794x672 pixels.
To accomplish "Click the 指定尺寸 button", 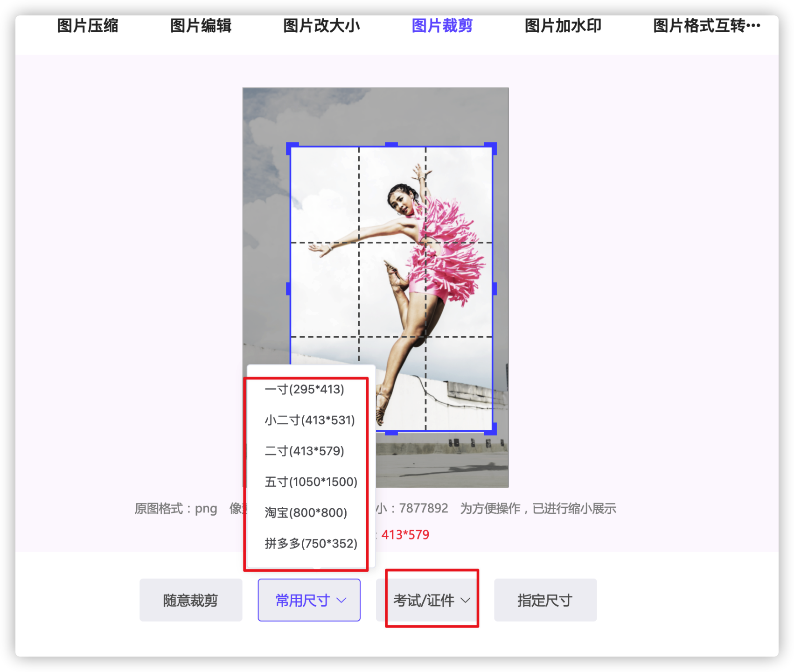I will (545, 600).
